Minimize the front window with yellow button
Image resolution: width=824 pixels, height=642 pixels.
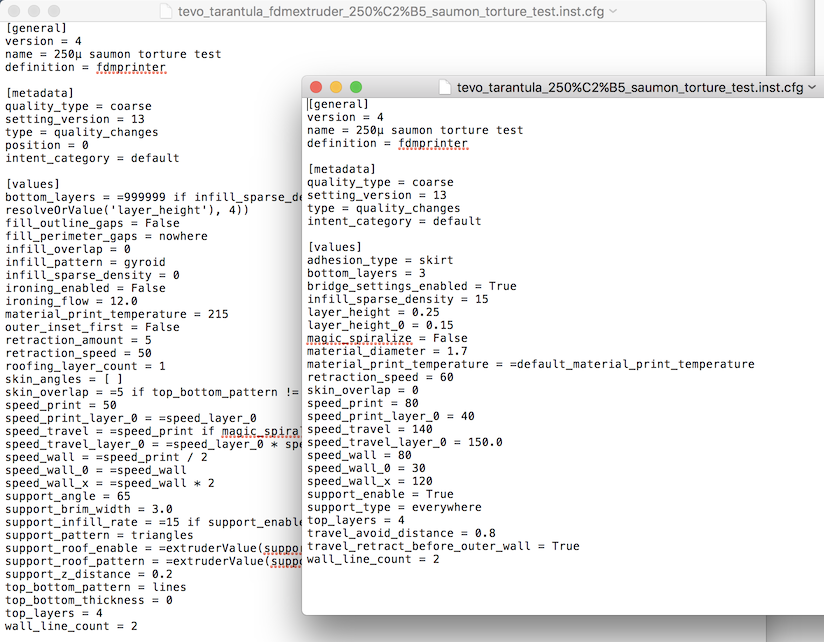click(336, 87)
